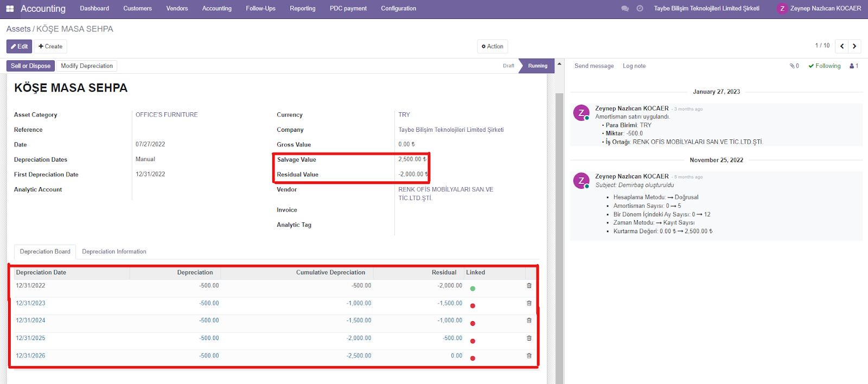Image resolution: width=868 pixels, height=384 pixels.
Task: Click Residual Value amount -2,000.00
Action: tap(413, 175)
